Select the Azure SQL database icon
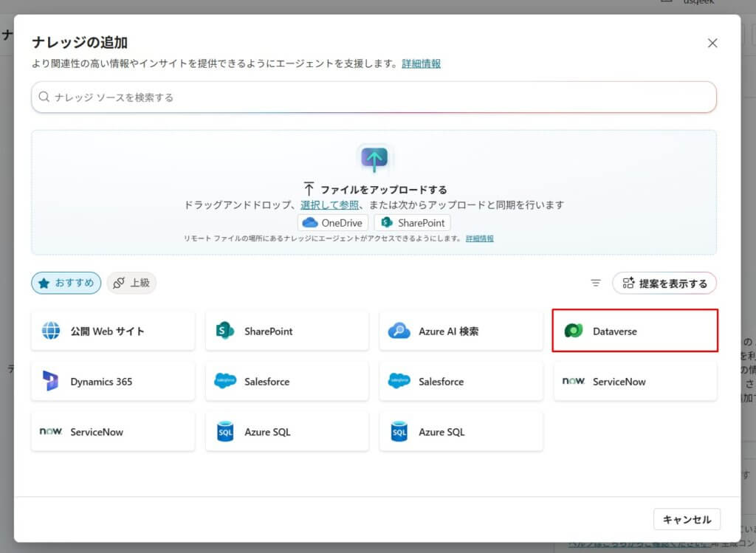 tap(226, 432)
